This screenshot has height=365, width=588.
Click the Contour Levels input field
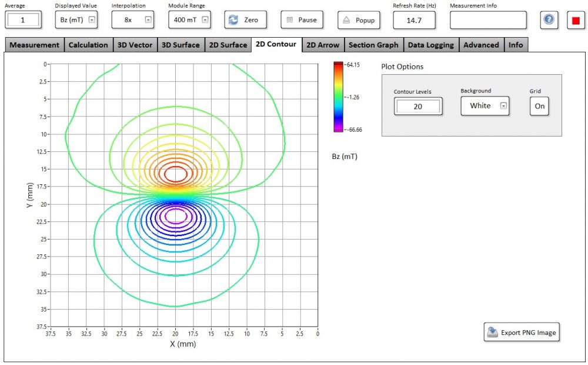click(x=418, y=107)
